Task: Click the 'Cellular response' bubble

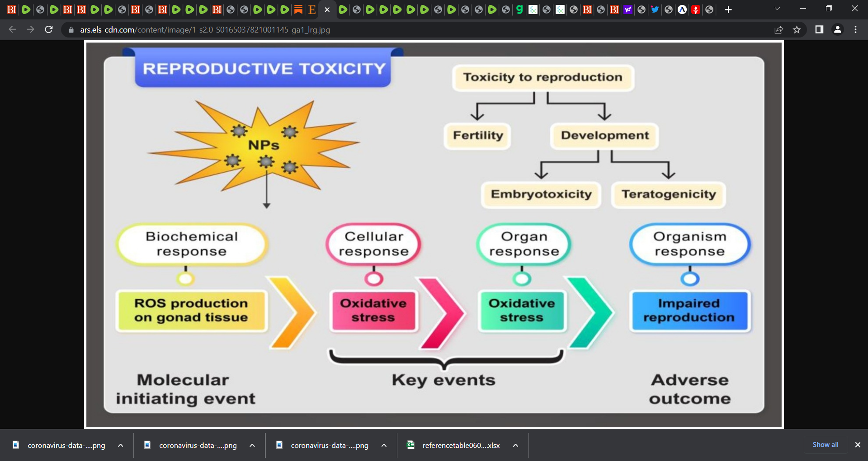Action: pyautogui.click(x=373, y=244)
